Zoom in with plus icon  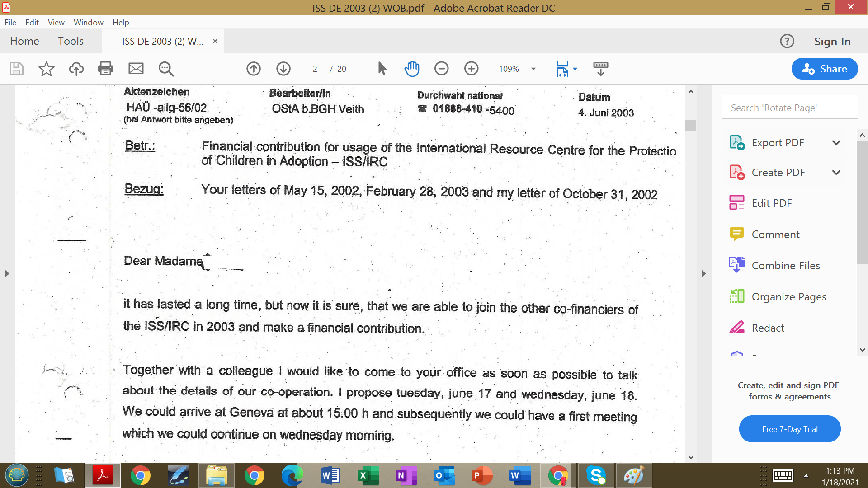pos(471,69)
